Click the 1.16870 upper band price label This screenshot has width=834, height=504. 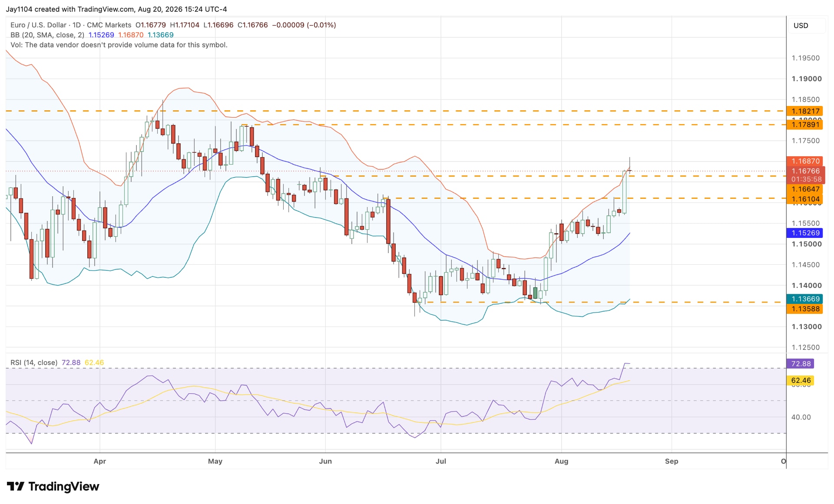point(805,161)
